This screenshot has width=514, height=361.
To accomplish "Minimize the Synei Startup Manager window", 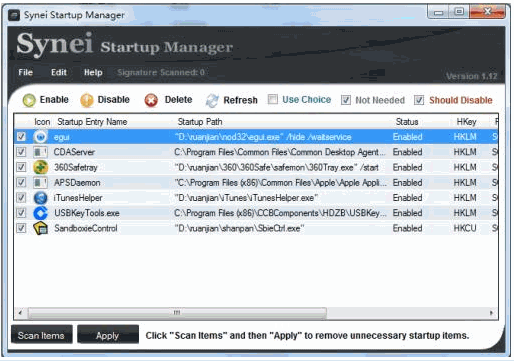I will (x=439, y=12).
